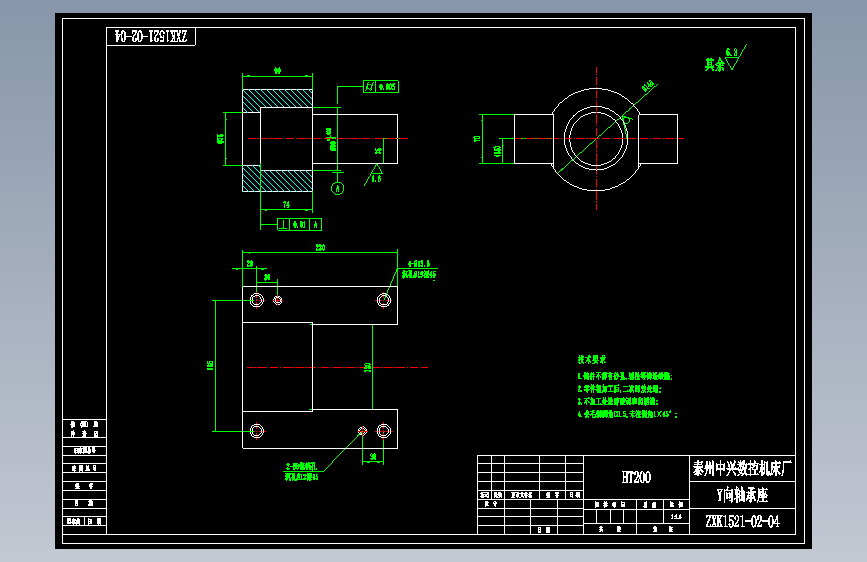Viewport: 867px width, 562px height.
Task: Click the fourth technical requirement line mentioning 1X45°
Action: pyautogui.click(x=627, y=414)
